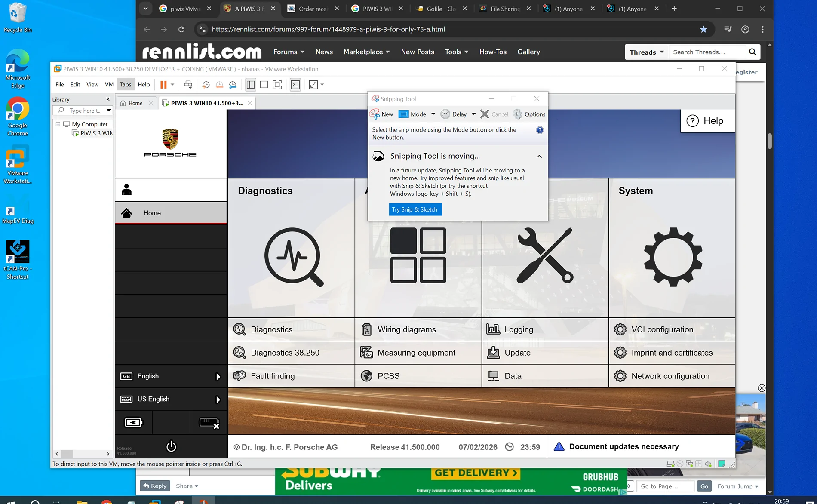This screenshot has height=504, width=817.
Task: Open the Snipping Tool Delay dropdown arrow
Action: 474,114
